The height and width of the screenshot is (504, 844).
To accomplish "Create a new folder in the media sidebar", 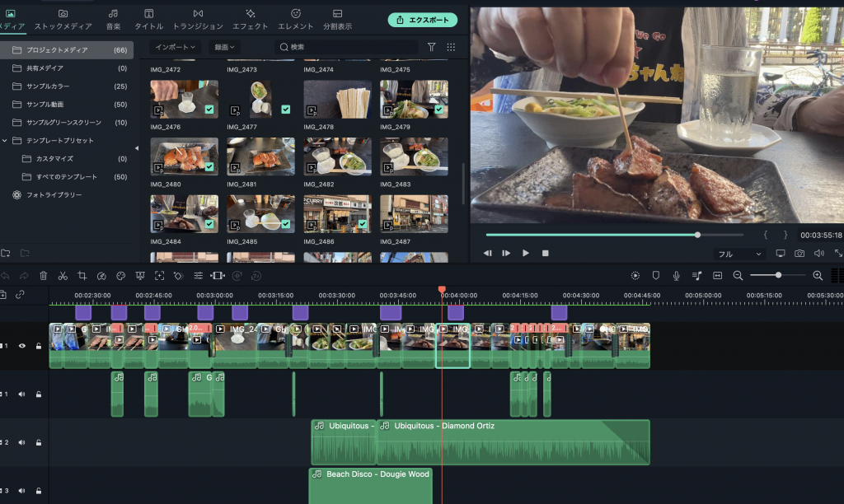I will (x=6, y=253).
